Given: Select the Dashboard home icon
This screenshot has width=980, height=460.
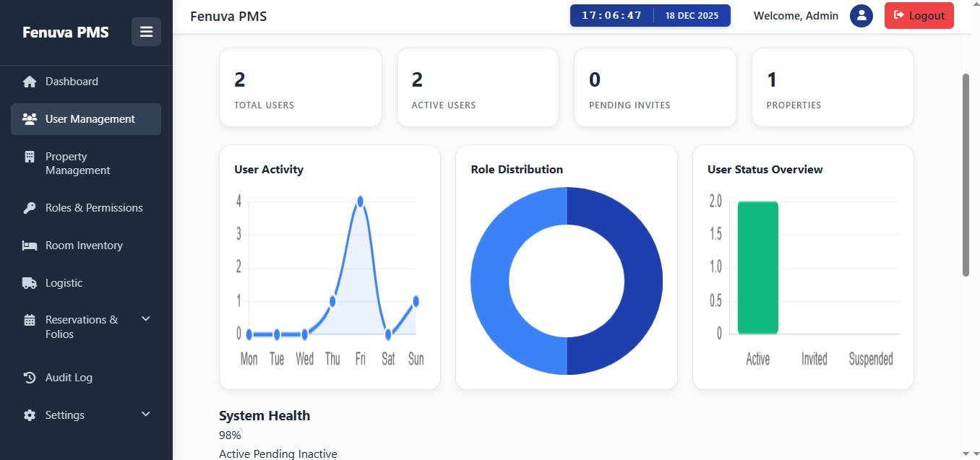Looking at the screenshot, I should coord(29,82).
